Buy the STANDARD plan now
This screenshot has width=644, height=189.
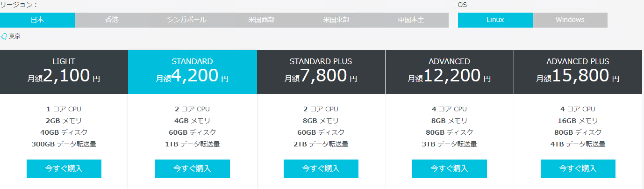point(193,169)
